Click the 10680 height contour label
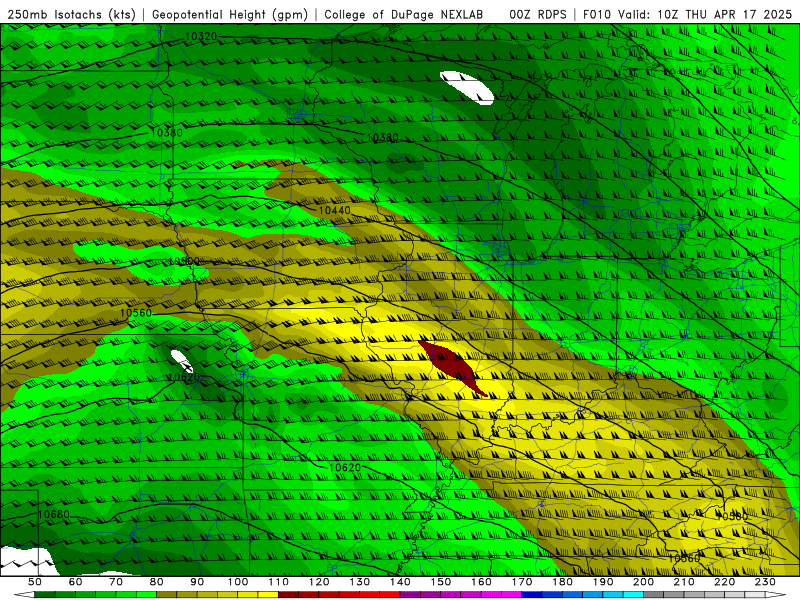The height and width of the screenshot is (600, 800). [54, 514]
